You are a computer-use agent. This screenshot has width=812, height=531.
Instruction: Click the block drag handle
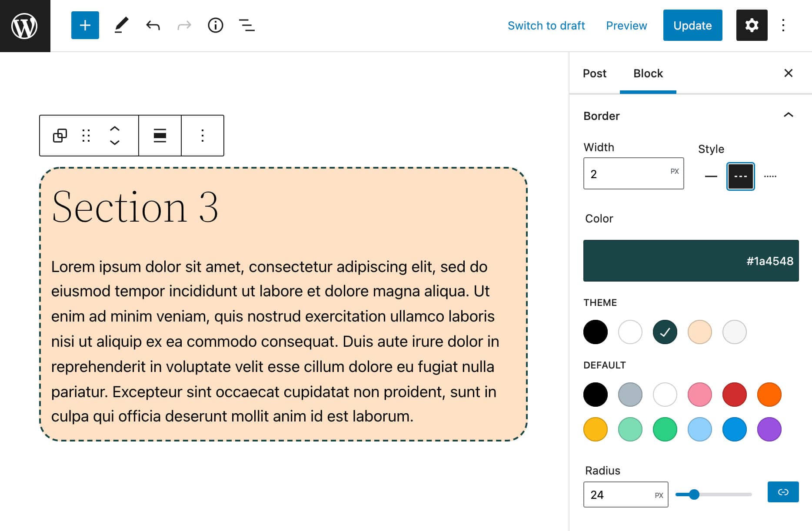[86, 136]
